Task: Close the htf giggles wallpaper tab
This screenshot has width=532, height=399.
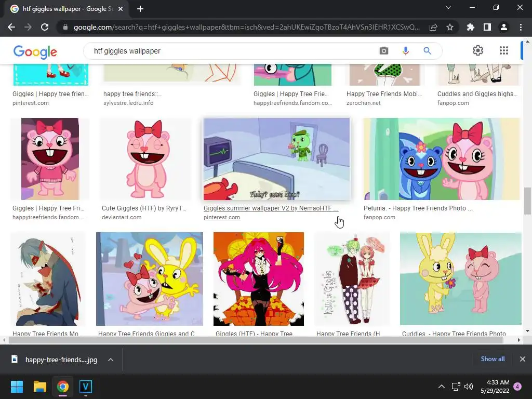Action: click(x=121, y=9)
